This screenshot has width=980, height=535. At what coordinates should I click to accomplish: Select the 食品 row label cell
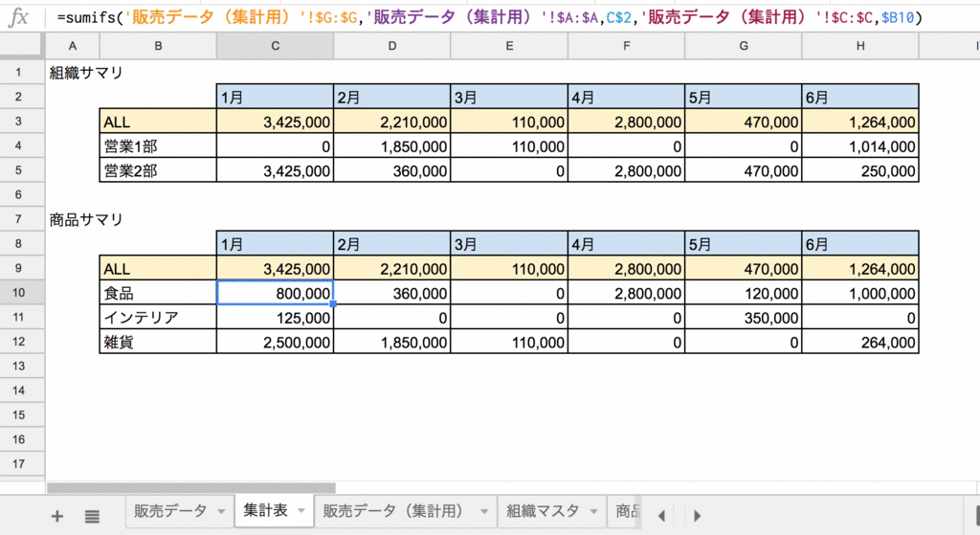(158, 293)
